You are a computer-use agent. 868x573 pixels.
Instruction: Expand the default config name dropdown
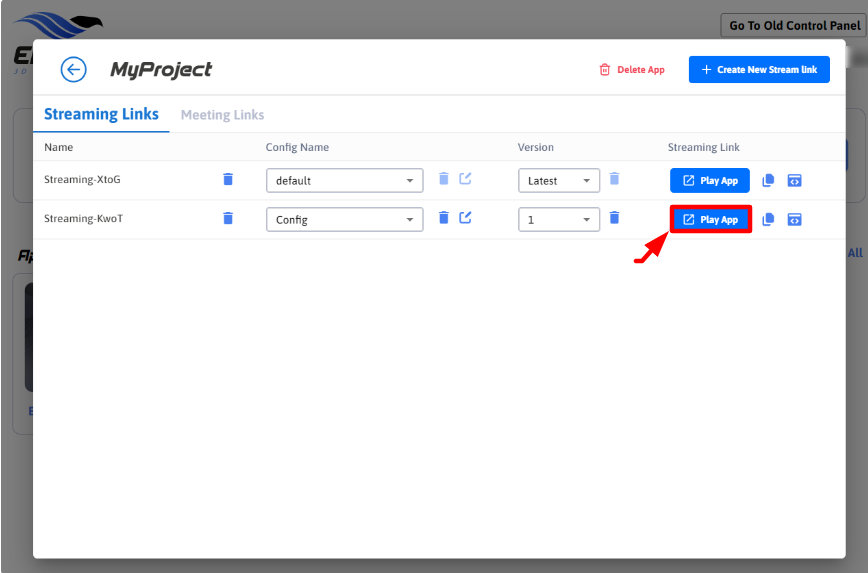344,181
